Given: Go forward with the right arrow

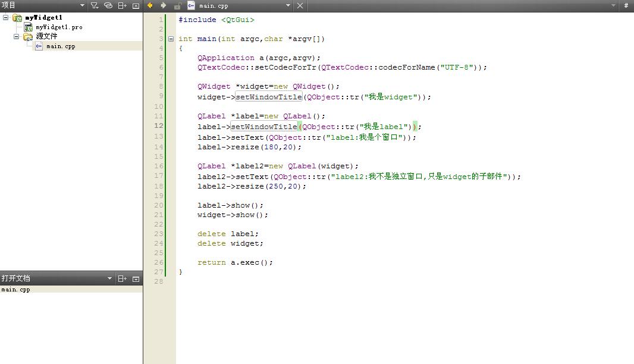Looking at the screenshot, I should click(x=164, y=6).
